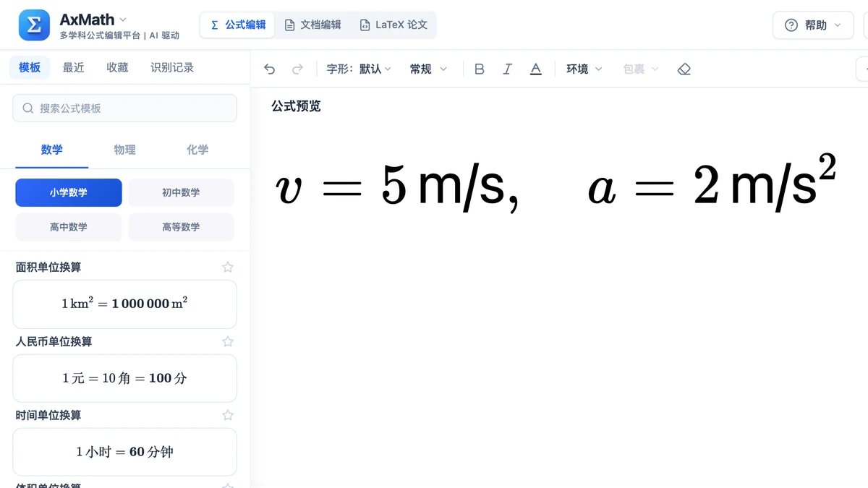Open the 包裹 wrap dropdown
This screenshot has height=488, width=868.
coord(641,69)
